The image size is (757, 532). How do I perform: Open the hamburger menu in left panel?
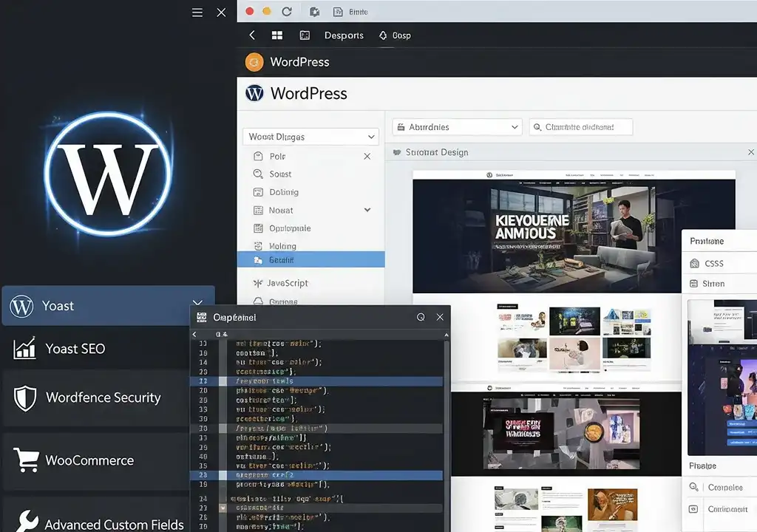(197, 13)
